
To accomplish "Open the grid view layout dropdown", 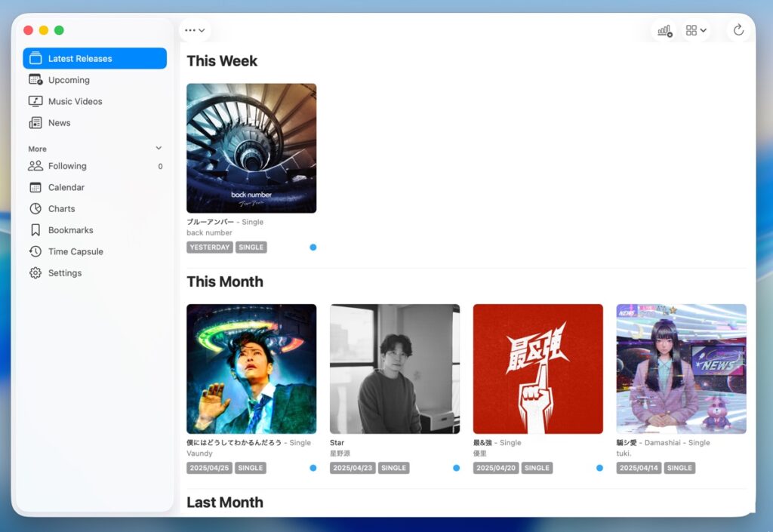I will tap(696, 30).
